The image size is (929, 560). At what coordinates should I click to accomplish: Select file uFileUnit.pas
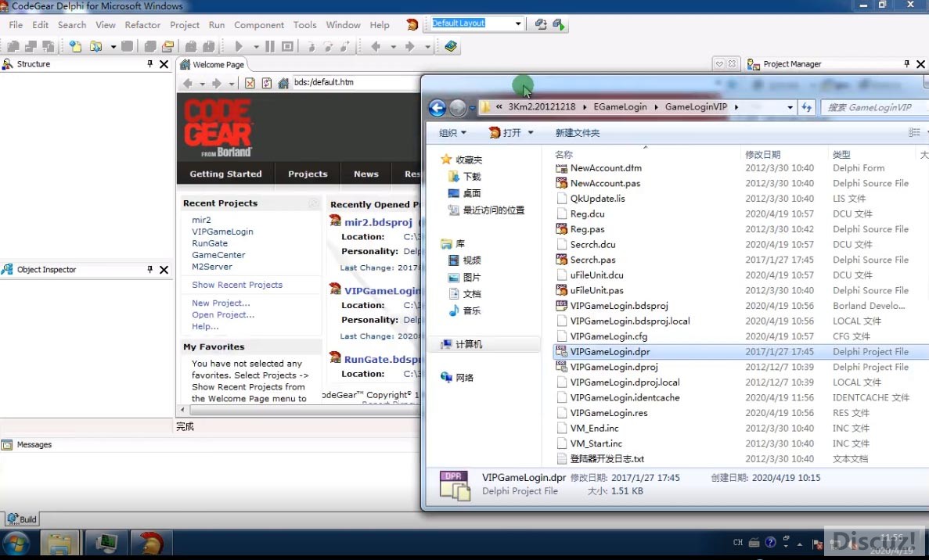click(596, 290)
